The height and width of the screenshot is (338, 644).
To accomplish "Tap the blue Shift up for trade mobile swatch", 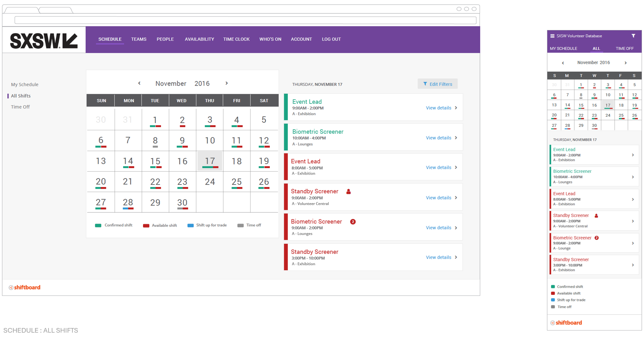I will pos(553,300).
